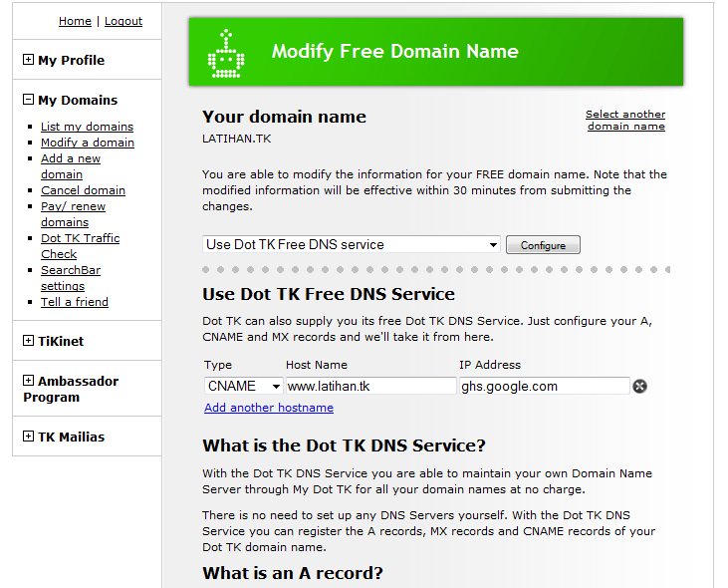
Task: Click Pay/ renew domains link
Action: (x=73, y=214)
